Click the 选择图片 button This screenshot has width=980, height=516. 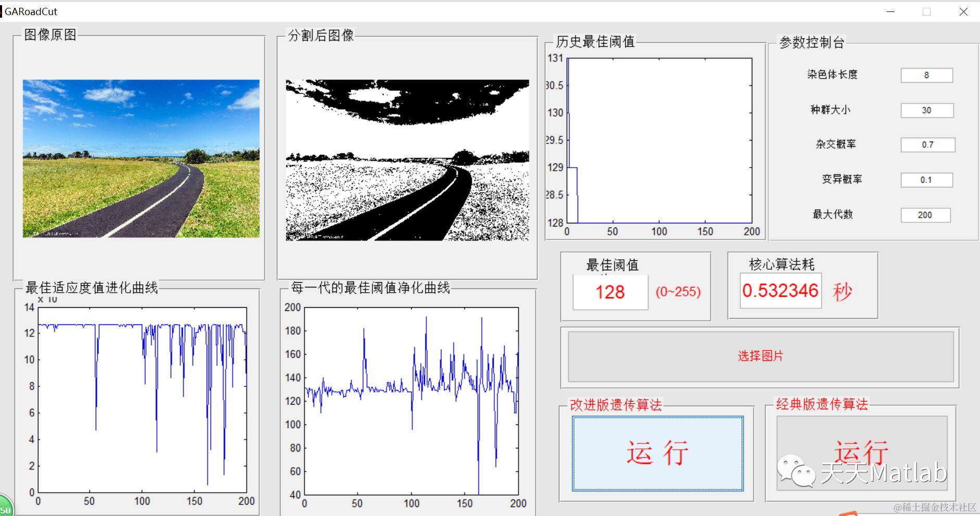pyautogui.click(x=760, y=357)
